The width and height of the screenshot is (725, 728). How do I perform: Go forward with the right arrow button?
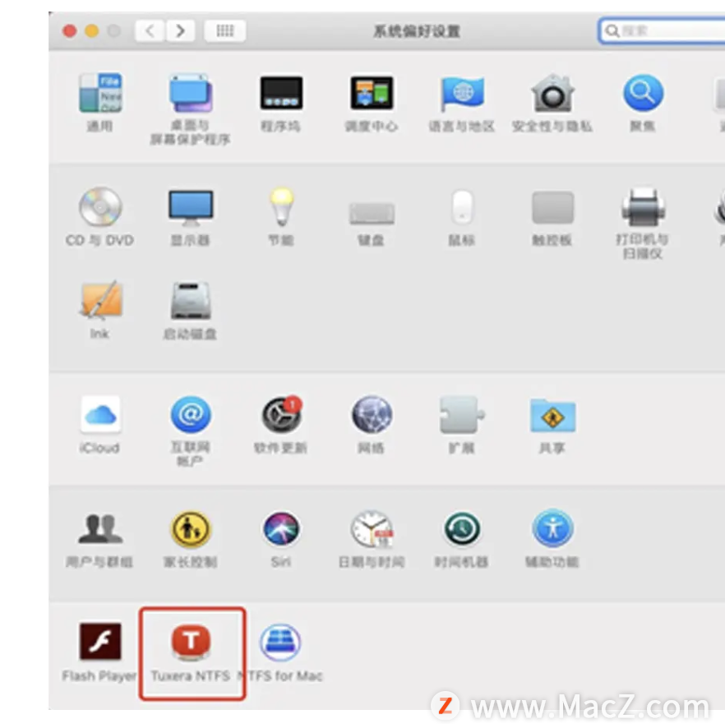pyautogui.click(x=180, y=30)
